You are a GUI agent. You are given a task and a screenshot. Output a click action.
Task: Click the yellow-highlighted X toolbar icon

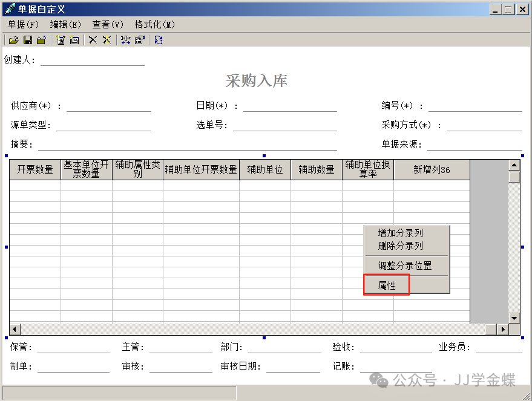pos(107,40)
